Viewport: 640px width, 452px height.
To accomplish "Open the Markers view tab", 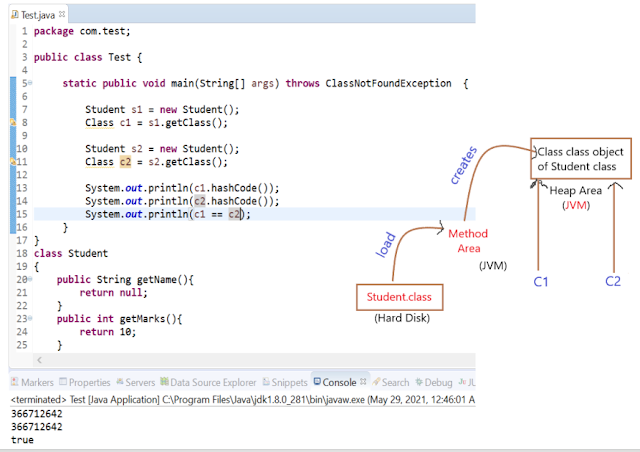I will click(32, 382).
